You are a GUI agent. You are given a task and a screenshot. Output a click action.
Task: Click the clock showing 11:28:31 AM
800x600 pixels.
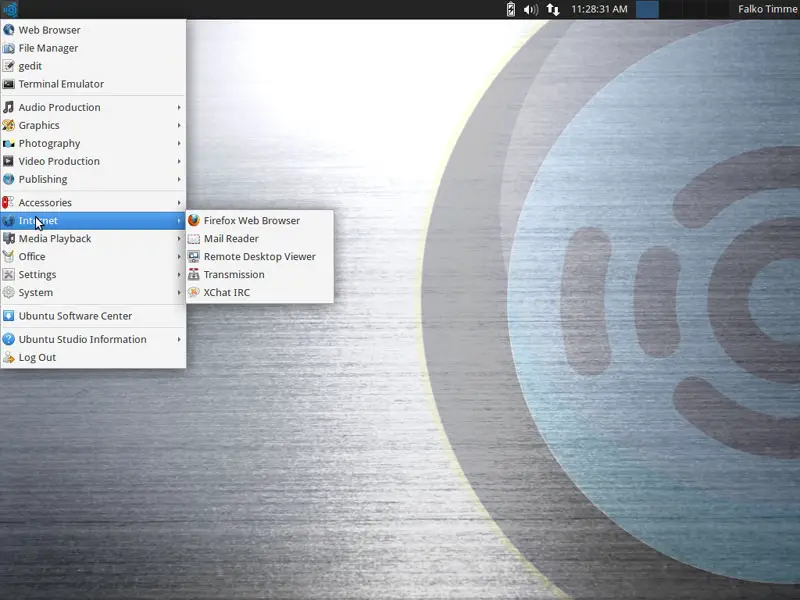click(599, 9)
